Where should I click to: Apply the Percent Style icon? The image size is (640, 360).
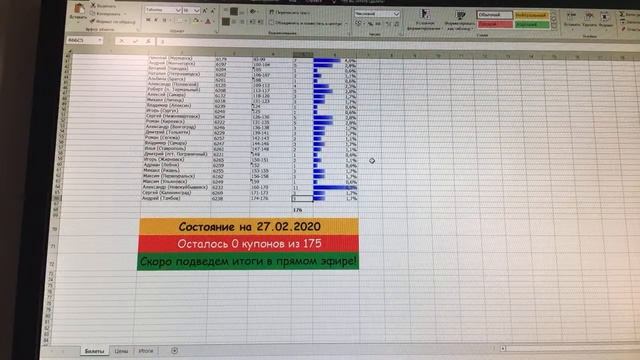370,24
